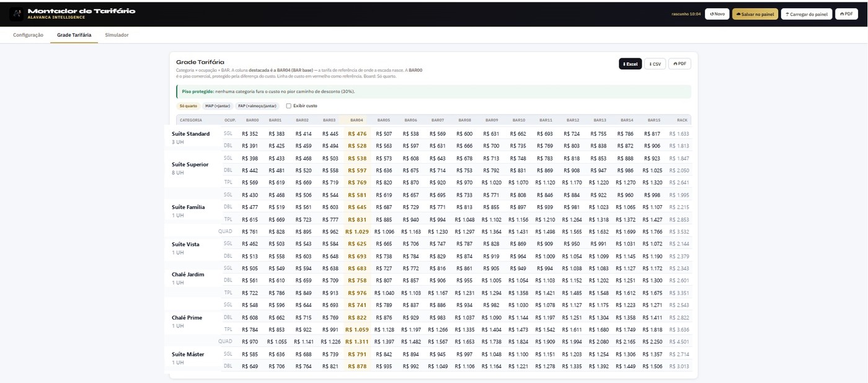Click R$ 352 in Suíte Standard BAR00
Screen dimensions: 868x383
coord(250,134)
